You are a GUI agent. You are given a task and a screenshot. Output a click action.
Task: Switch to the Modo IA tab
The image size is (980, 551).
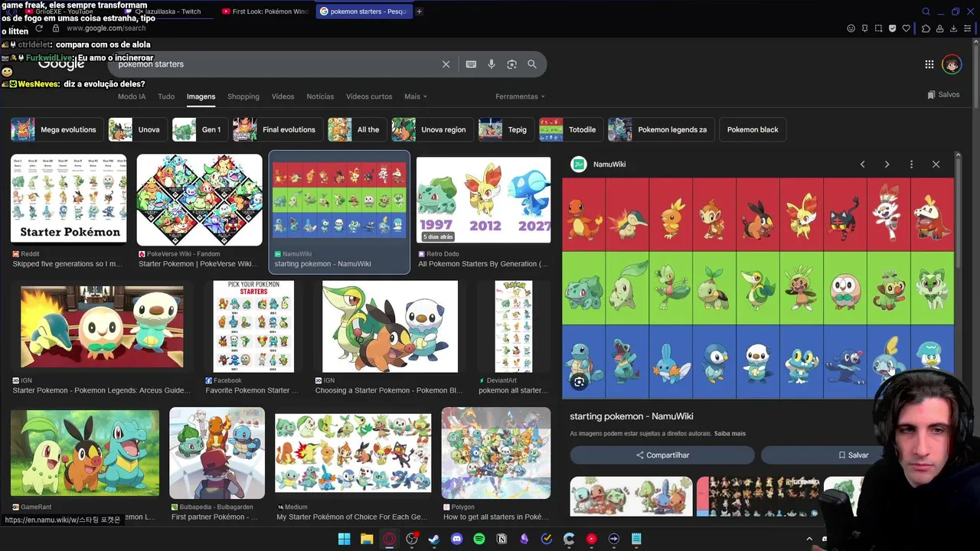(132, 96)
